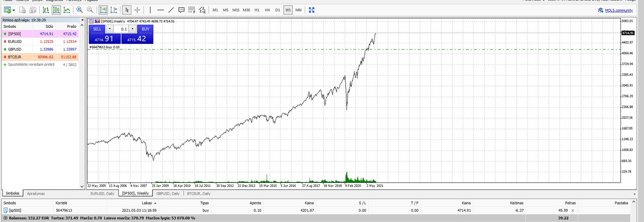Click the position profit value 45.59

(563, 210)
